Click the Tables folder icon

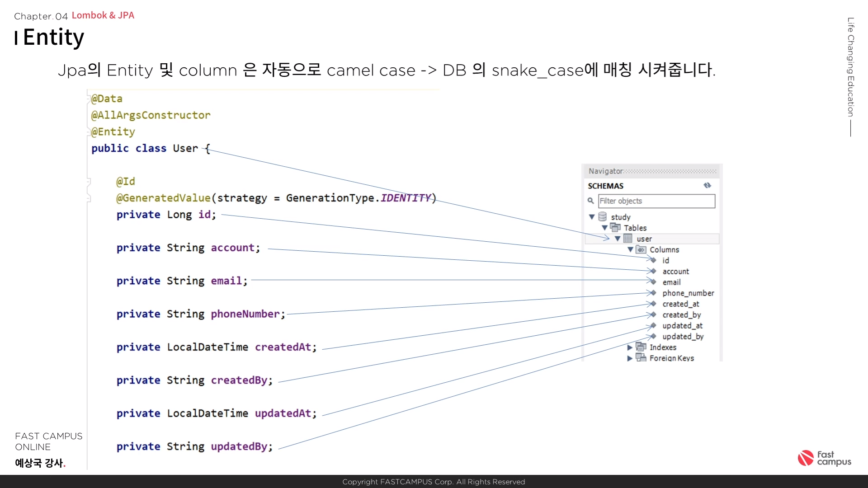pyautogui.click(x=615, y=227)
